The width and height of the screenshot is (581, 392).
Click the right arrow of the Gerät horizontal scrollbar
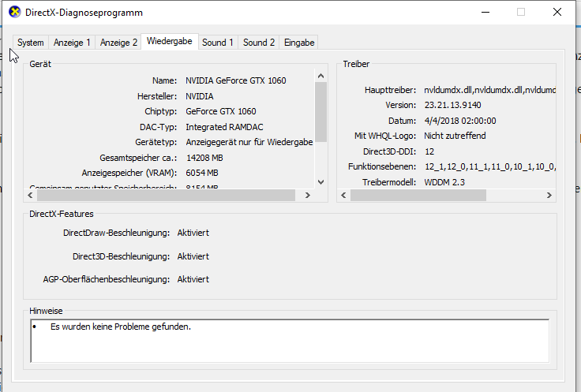pyautogui.click(x=307, y=195)
